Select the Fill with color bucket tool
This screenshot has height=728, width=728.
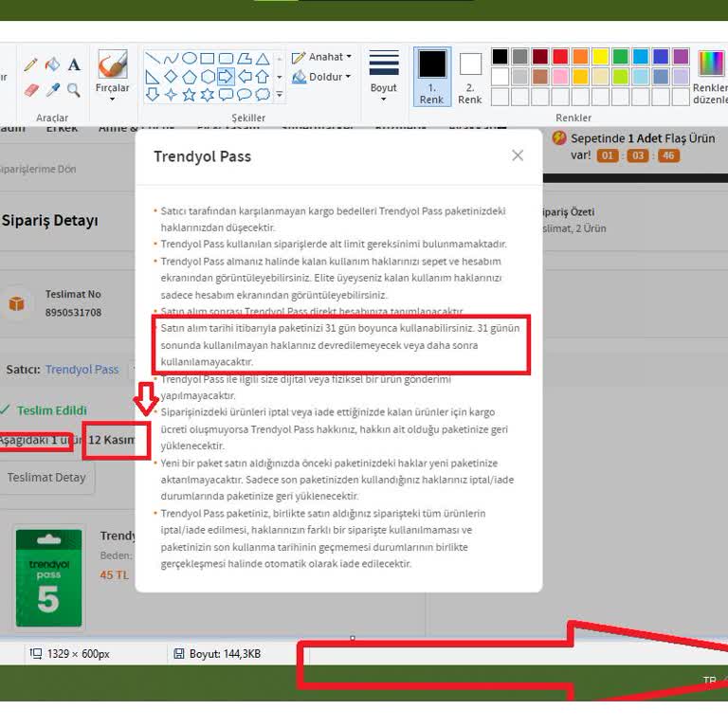click(x=52, y=64)
